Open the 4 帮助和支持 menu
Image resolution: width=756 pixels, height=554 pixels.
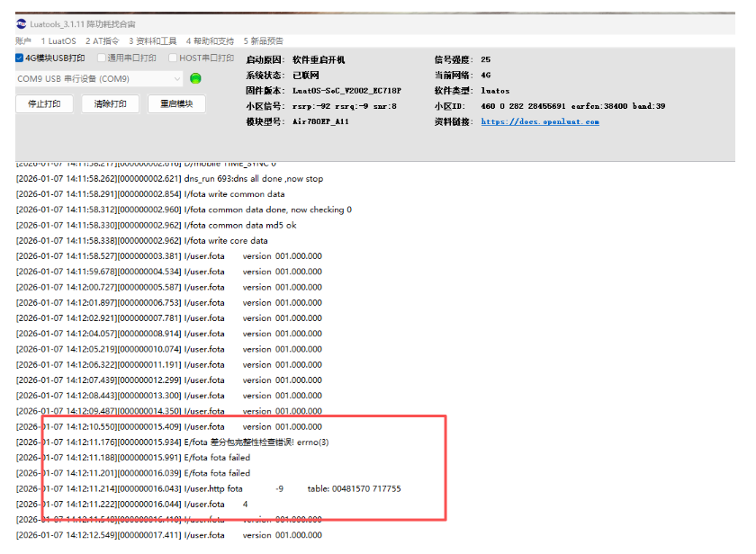click(x=210, y=41)
